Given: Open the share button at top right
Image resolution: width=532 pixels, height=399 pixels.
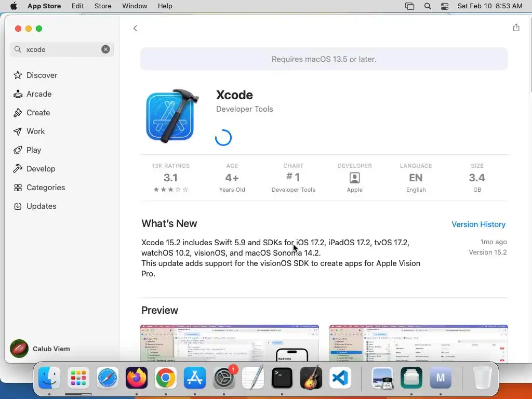Looking at the screenshot, I should [x=516, y=28].
